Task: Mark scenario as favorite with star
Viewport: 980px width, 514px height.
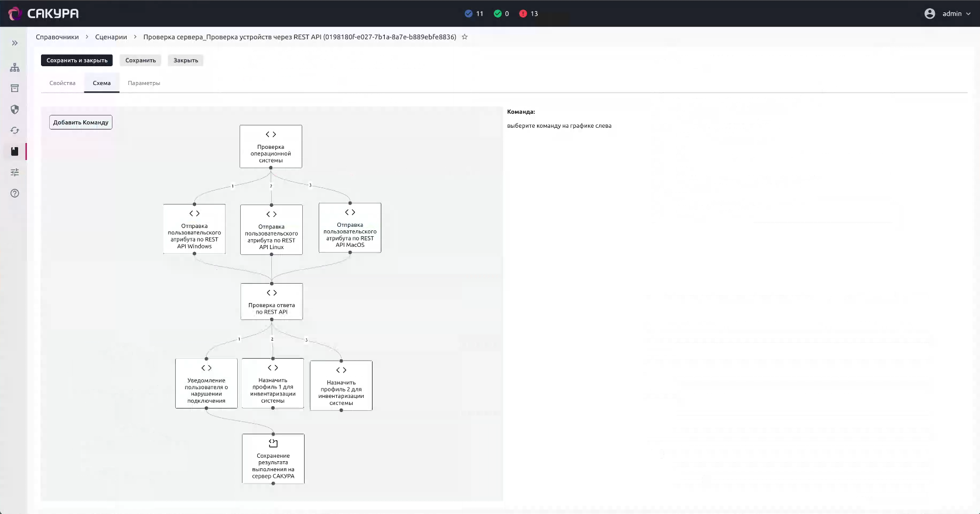Action: 465,37
